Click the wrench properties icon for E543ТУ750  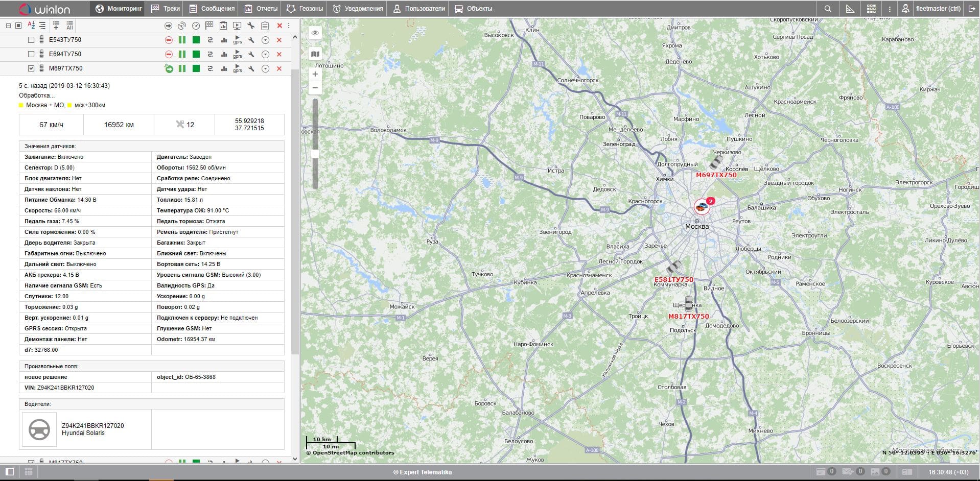(x=251, y=40)
